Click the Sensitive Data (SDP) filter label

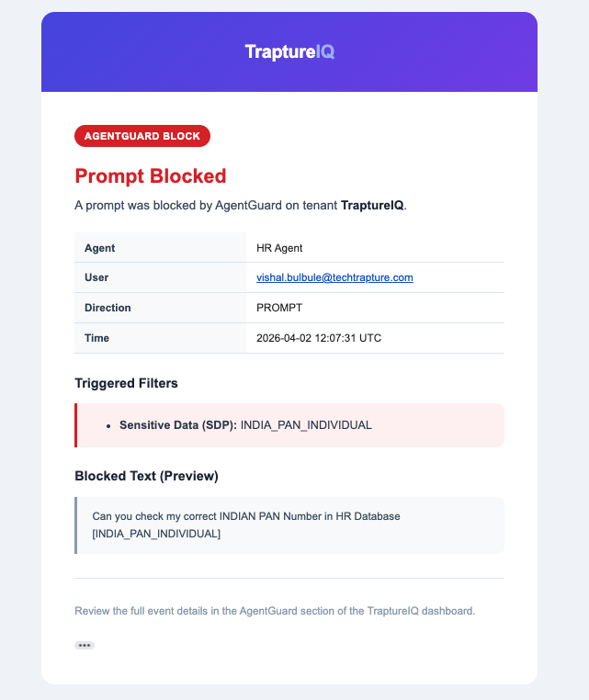pyautogui.click(x=178, y=425)
